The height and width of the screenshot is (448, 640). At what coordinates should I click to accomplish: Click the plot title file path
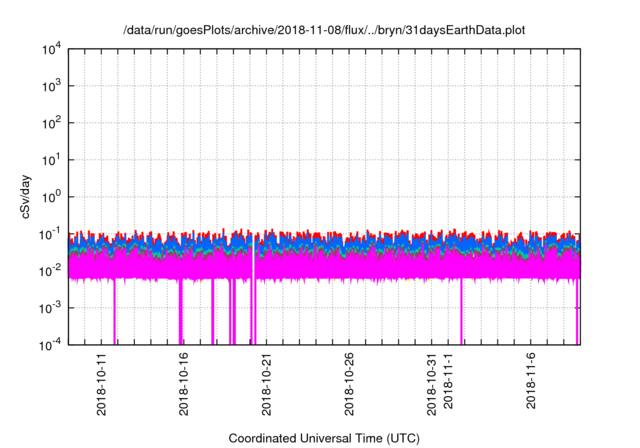click(324, 31)
